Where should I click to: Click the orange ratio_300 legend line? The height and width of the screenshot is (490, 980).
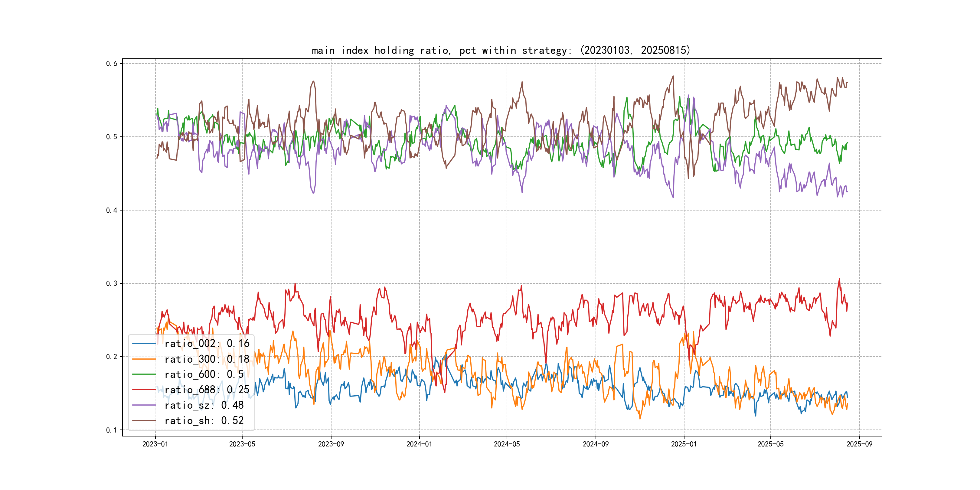[x=144, y=359]
